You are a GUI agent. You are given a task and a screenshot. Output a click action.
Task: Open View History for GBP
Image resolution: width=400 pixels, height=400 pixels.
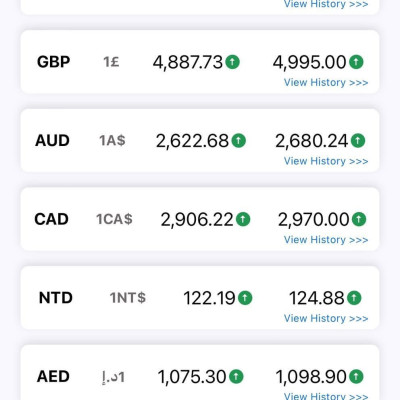(326, 82)
